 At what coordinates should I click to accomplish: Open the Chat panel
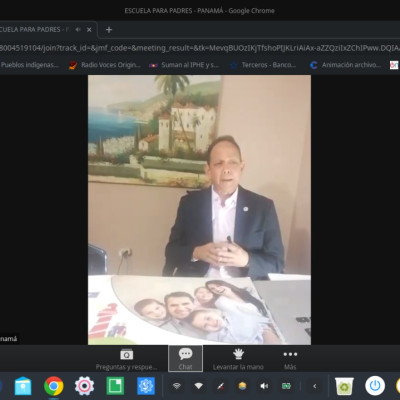[185, 359]
